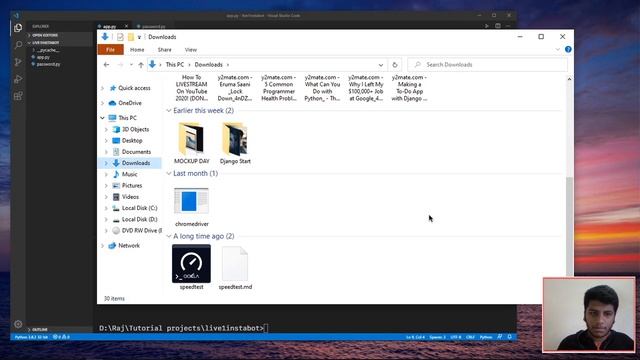Open Search in VS Code activity bar
The width and height of the screenshot is (640, 360).
click(18, 45)
